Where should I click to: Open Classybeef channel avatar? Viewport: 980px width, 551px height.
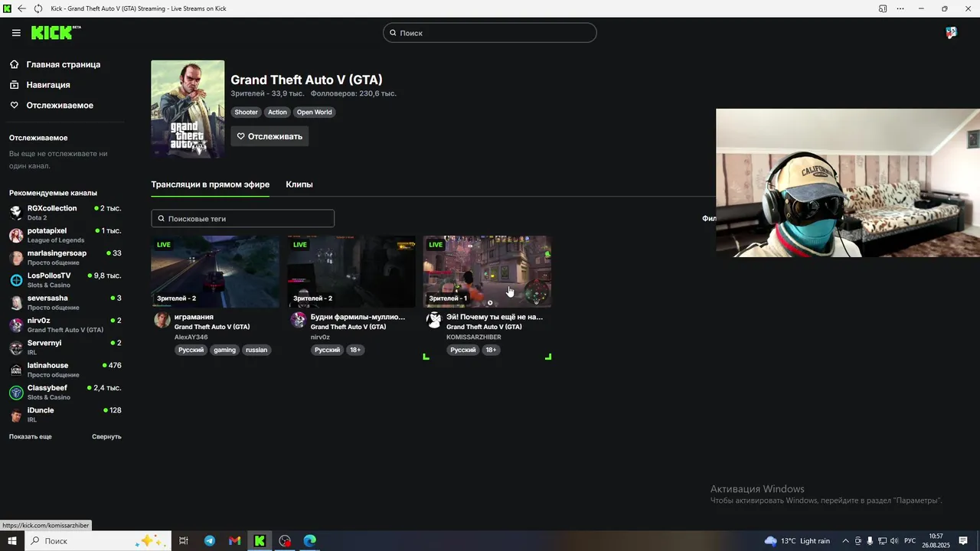16,393
